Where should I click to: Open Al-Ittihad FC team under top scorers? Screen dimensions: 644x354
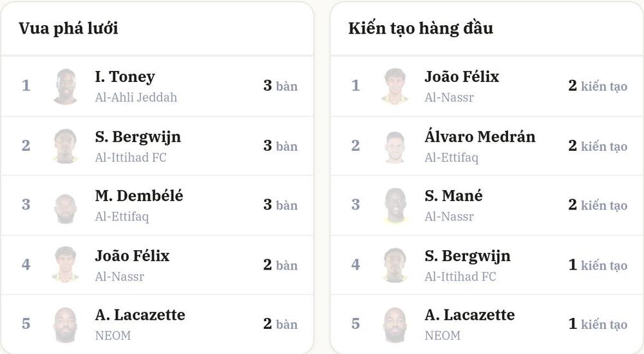point(131,157)
